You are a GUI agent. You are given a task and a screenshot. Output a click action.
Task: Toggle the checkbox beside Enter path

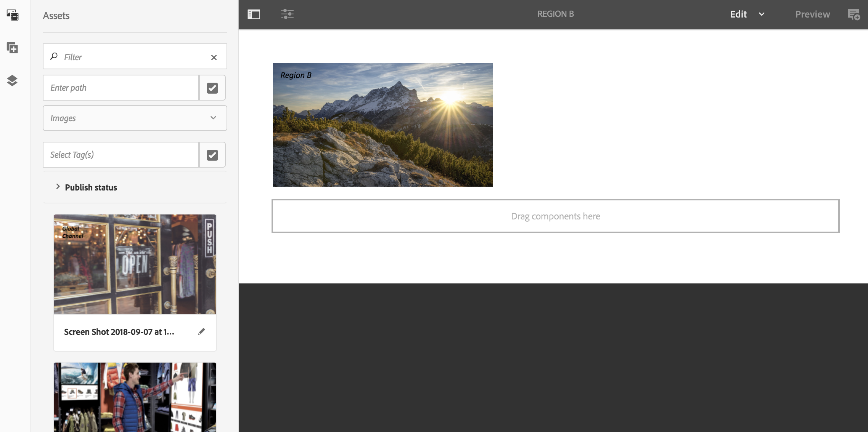tap(212, 88)
